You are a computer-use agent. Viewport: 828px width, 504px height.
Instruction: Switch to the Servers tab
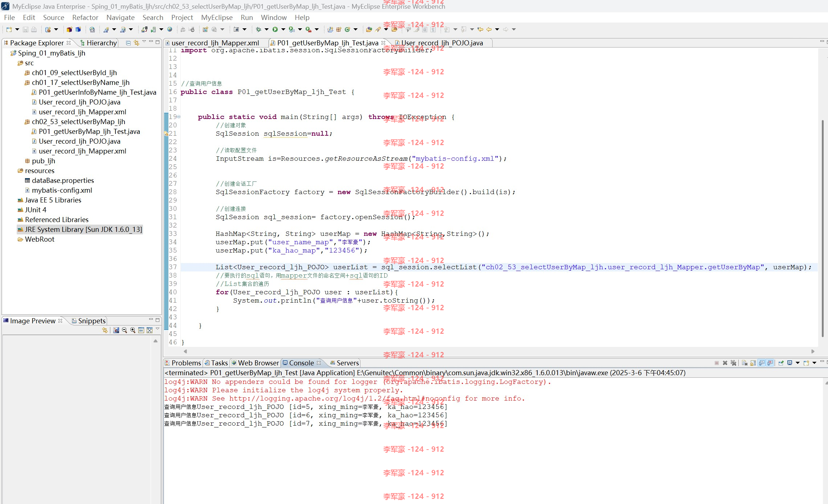click(x=344, y=363)
